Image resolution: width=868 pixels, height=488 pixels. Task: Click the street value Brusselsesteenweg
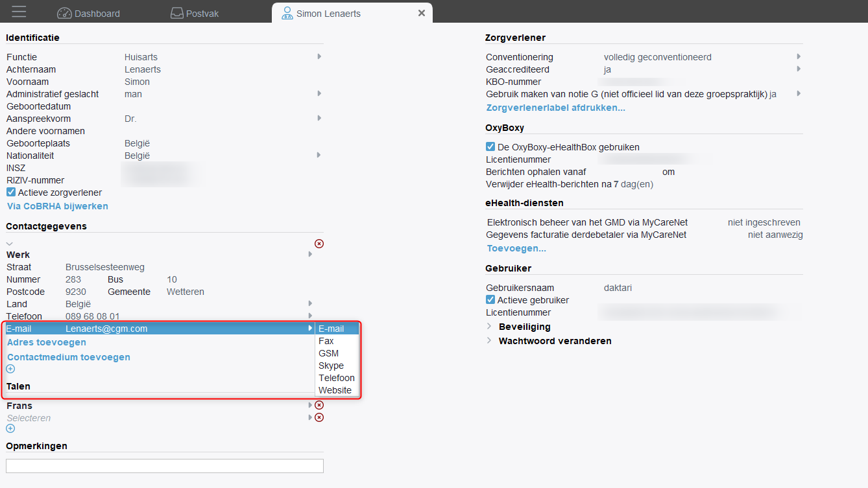click(105, 267)
